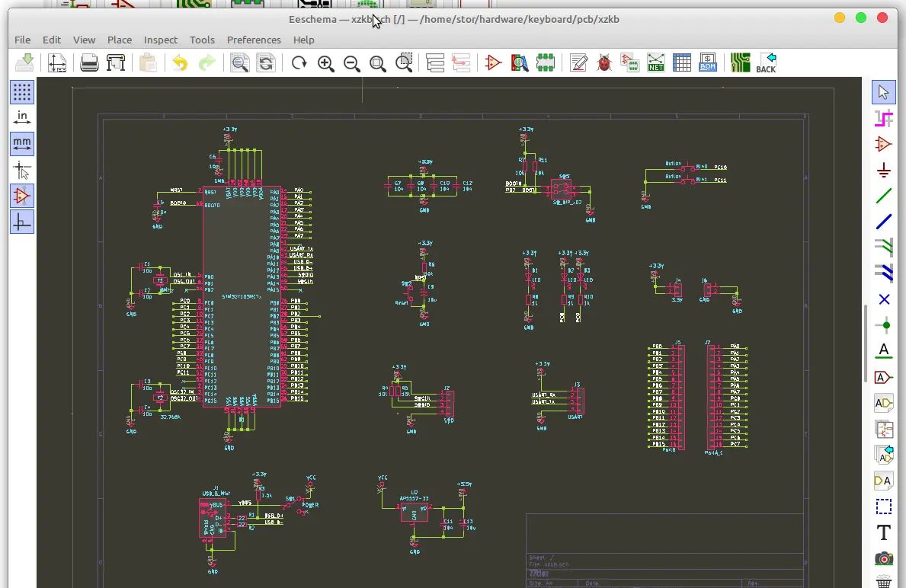The image size is (906, 588).
Task: Toggle hidden pins display
Action: click(x=22, y=196)
